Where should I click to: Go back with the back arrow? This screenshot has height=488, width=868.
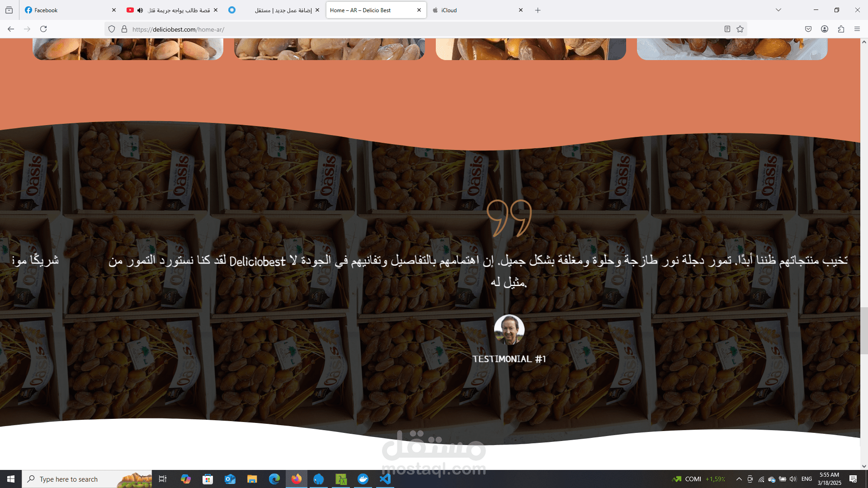pyautogui.click(x=11, y=29)
